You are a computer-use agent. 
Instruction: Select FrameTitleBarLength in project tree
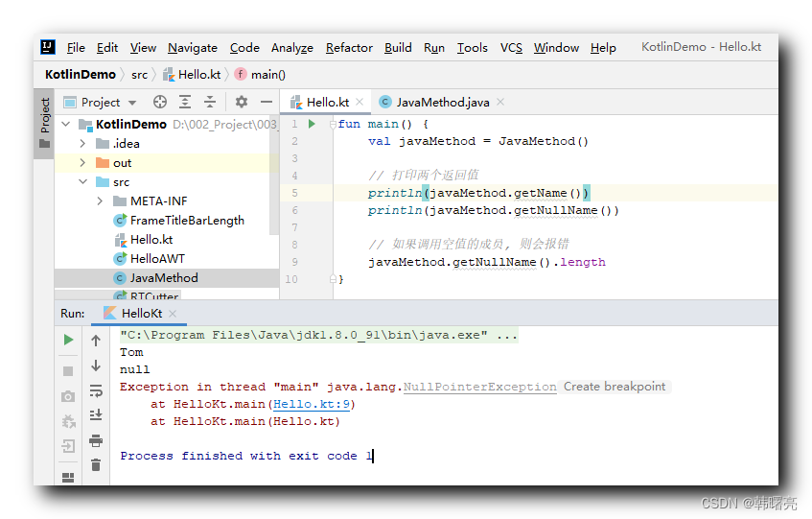[x=187, y=220]
